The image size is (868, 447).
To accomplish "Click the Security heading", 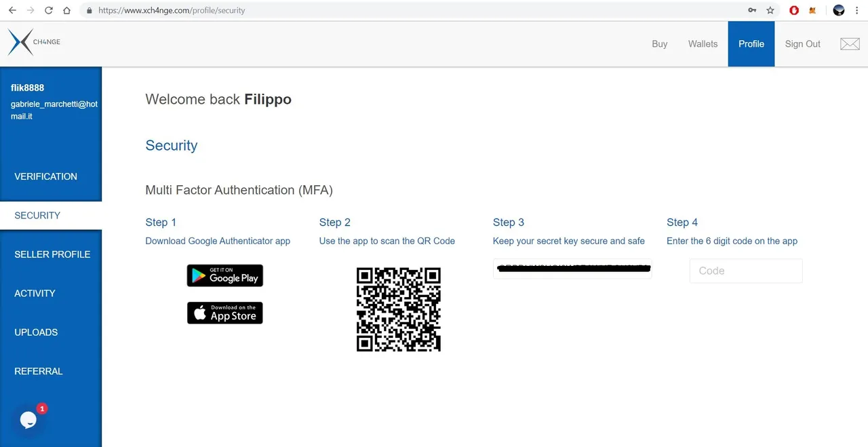I will tap(172, 145).
